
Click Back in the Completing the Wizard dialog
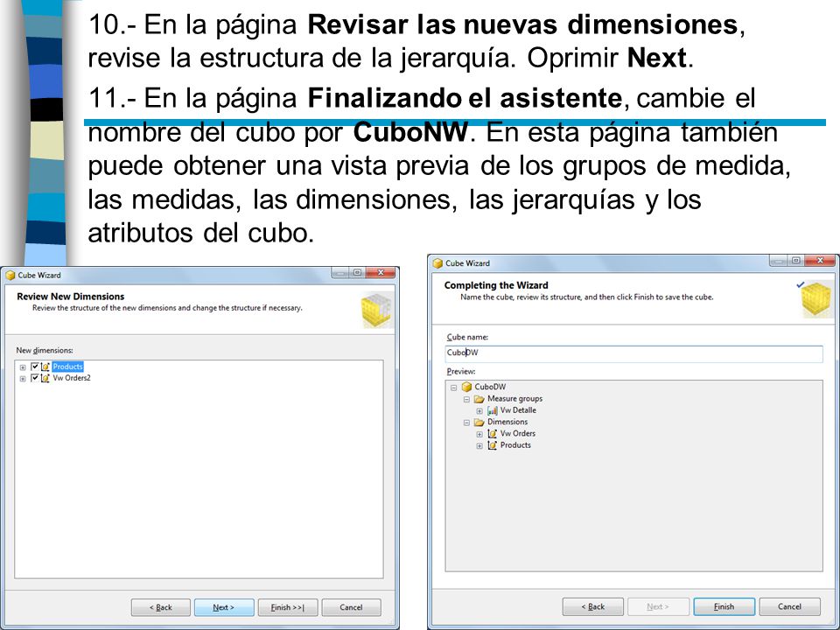coord(593,606)
